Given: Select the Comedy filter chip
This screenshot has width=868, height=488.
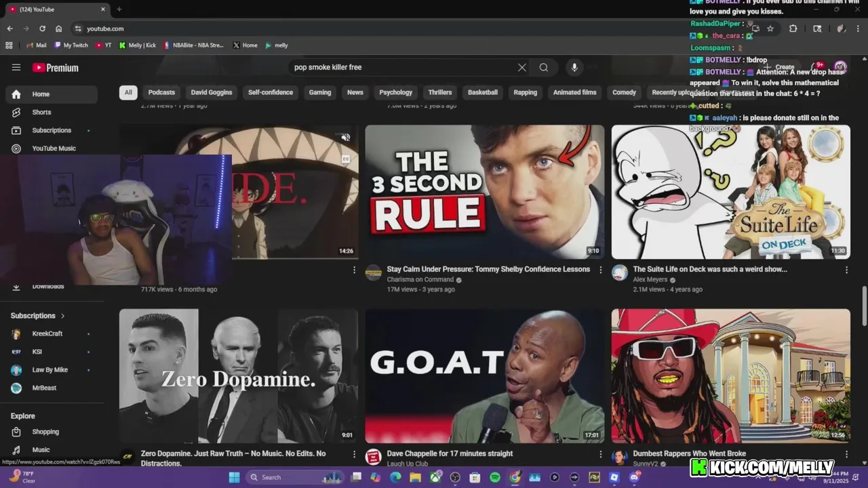Looking at the screenshot, I should 624,92.
